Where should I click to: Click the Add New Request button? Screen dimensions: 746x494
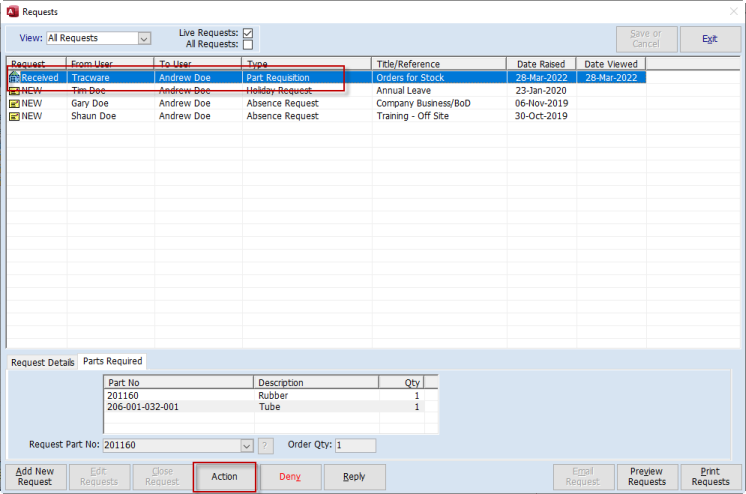[x=35, y=477]
